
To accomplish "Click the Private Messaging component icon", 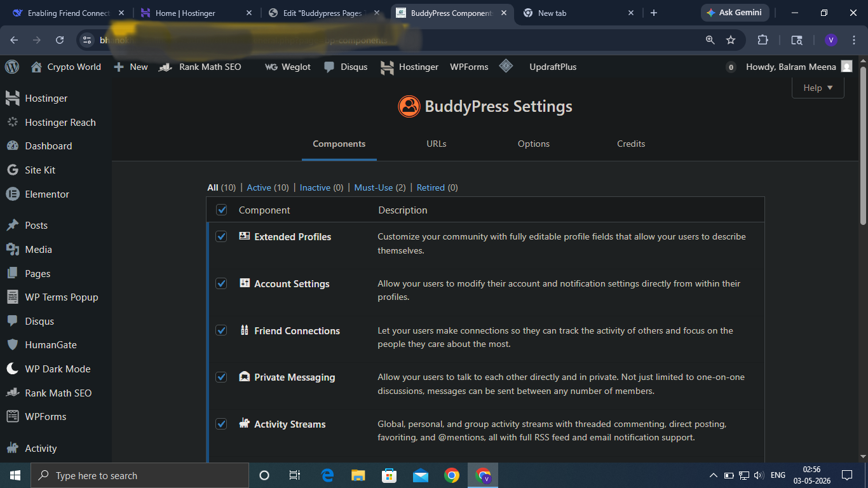I will [x=245, y=377].
